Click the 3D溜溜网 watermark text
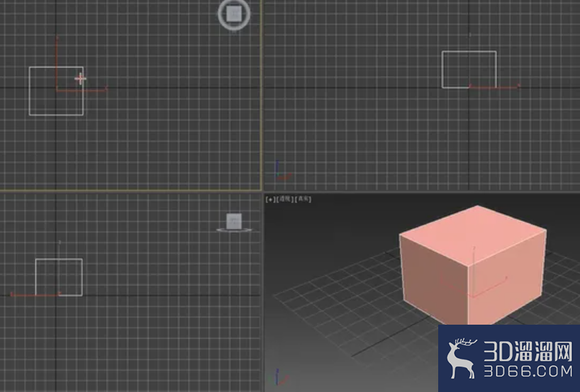This screenshot has height=392, width=580. point(528,351)
